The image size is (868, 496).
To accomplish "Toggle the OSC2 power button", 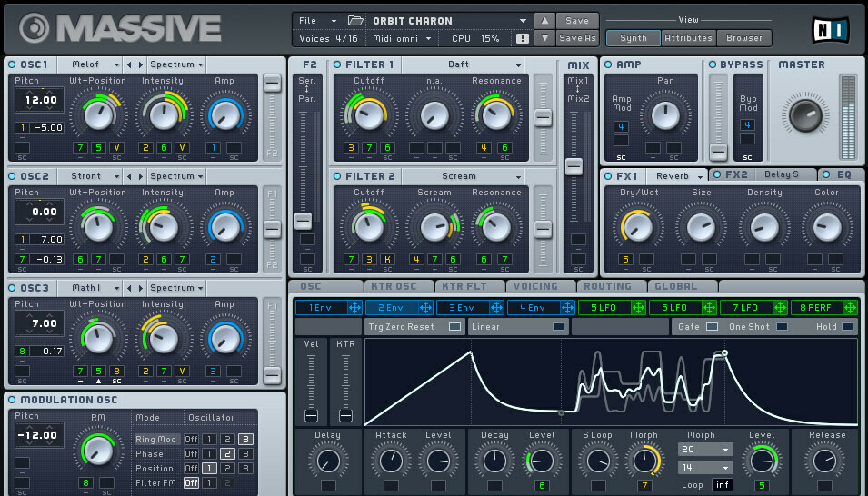I will point(12,176).
